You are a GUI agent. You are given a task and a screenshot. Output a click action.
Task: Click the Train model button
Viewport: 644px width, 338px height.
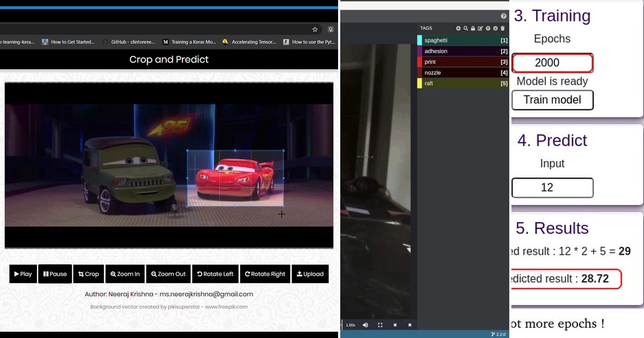coord(552,100)
